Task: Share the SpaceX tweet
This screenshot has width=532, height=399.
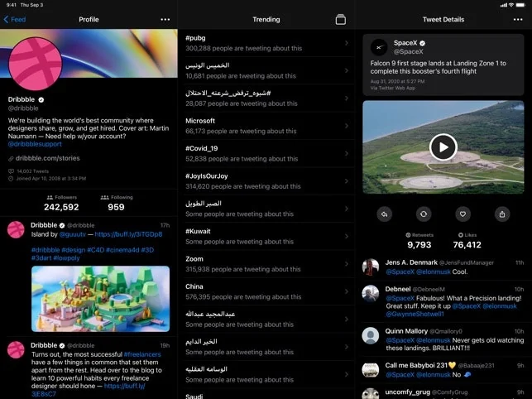Action: pyautogui.click(x=502, y=214)
